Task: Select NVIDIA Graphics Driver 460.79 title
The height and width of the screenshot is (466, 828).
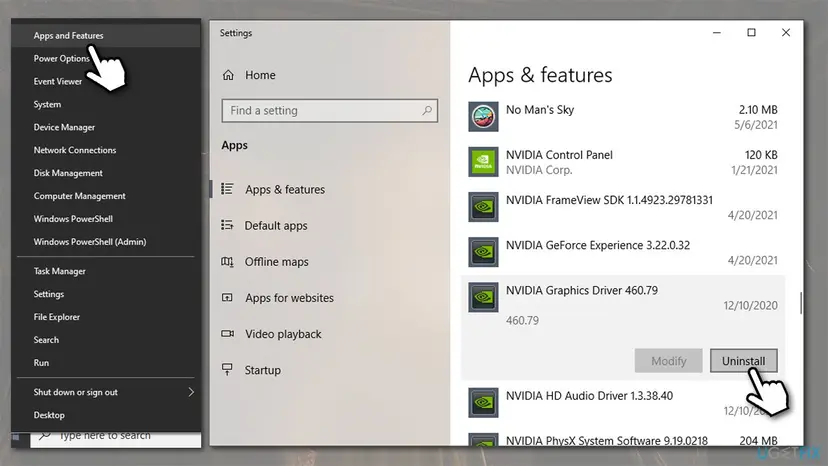Action: (x=581, y=290)
